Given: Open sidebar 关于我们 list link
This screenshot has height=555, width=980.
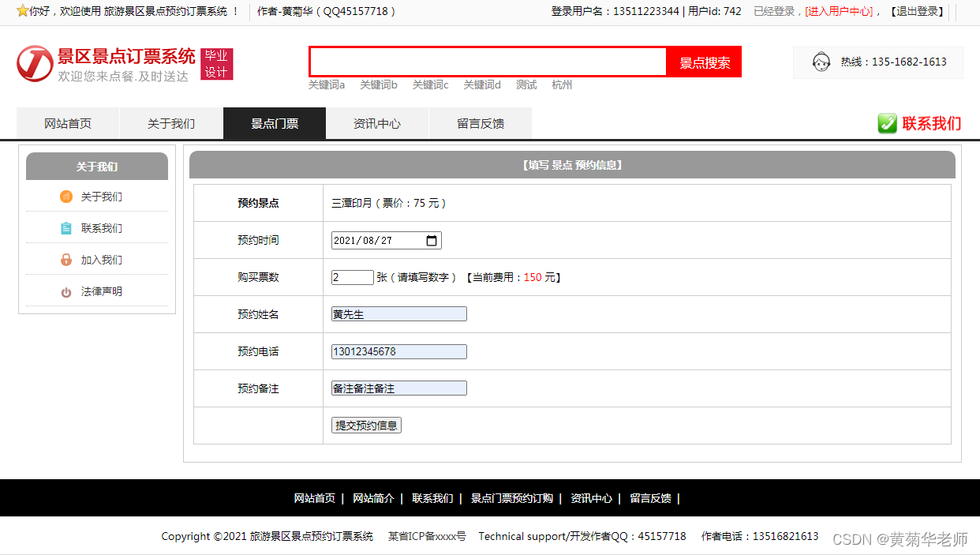Looking at the screenshot, I should pyautogui.click(x=102, y=197).
